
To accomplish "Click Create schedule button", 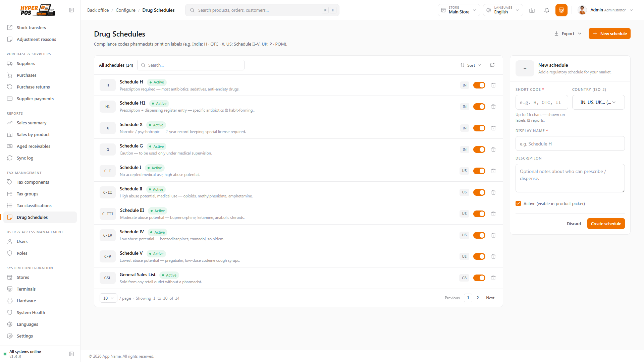I will point(606,224).
